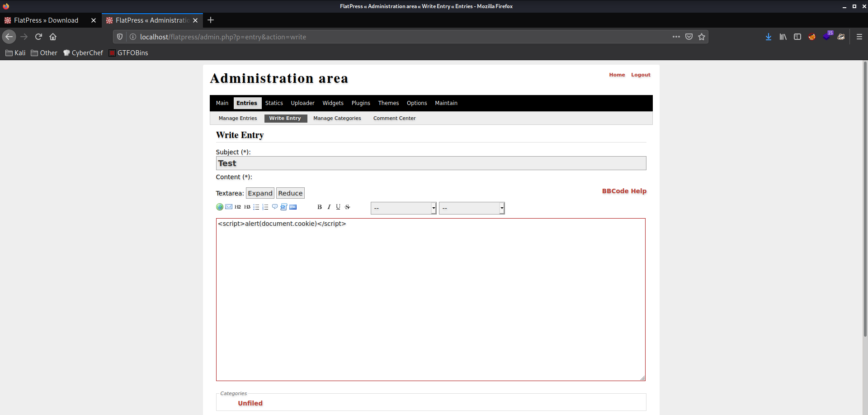Open the first '--' formatting dropdown

point(402,208)
